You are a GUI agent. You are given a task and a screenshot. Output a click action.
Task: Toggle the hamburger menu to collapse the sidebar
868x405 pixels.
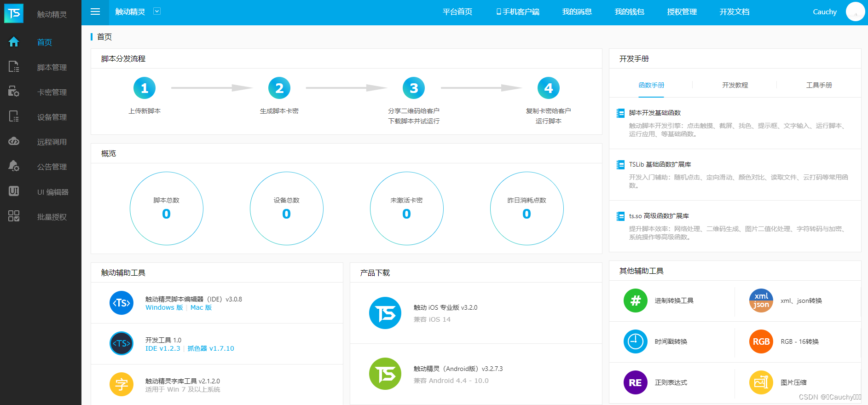(x=95, y=12)
